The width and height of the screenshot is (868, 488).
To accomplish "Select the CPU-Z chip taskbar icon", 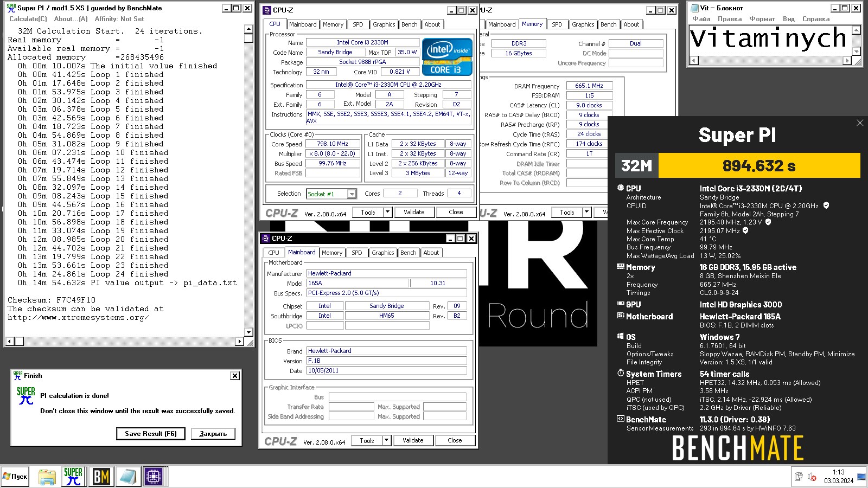I will click(154, 477).
